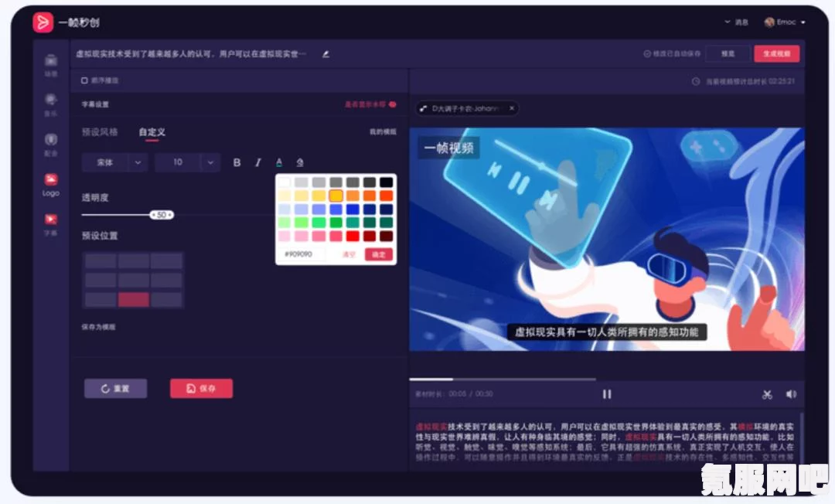Select the top-left preset position cell

[101, 261]
